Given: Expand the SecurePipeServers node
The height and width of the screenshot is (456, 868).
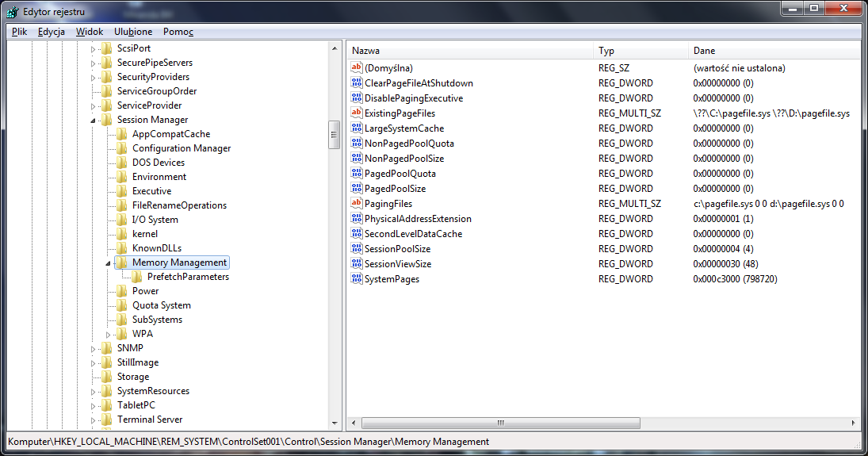Looking at the screenshot, I should point(93,63).
